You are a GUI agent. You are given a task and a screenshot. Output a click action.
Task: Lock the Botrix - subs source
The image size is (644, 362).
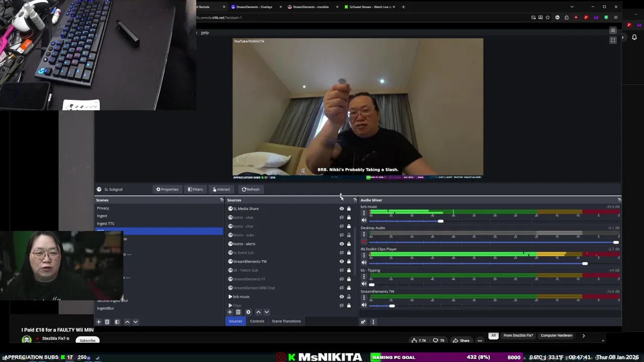(x=349, y=235)
